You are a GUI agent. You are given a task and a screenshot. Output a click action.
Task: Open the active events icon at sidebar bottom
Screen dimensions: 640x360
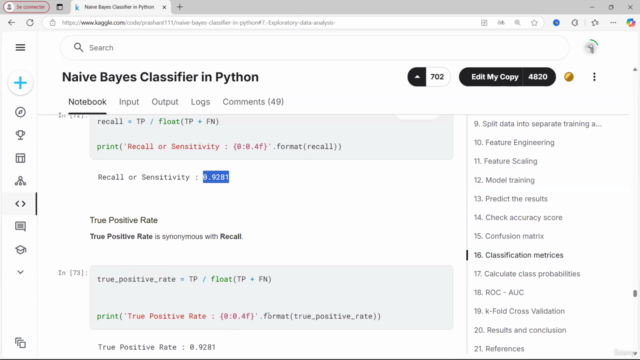(x=20, y=343)
